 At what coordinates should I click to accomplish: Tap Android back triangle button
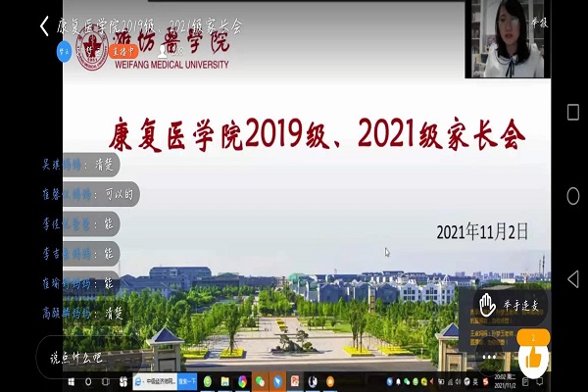point(572,279)
